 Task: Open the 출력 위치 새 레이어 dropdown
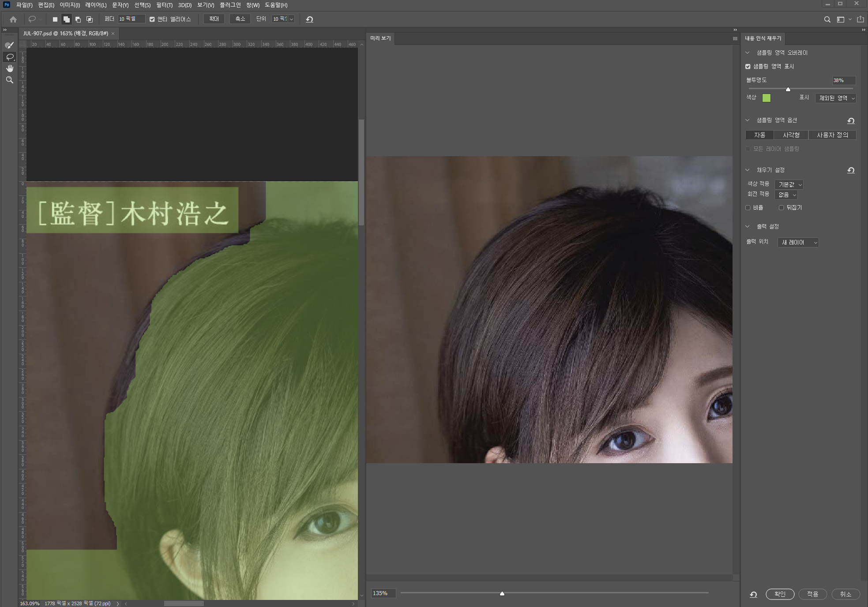[798, 242]
